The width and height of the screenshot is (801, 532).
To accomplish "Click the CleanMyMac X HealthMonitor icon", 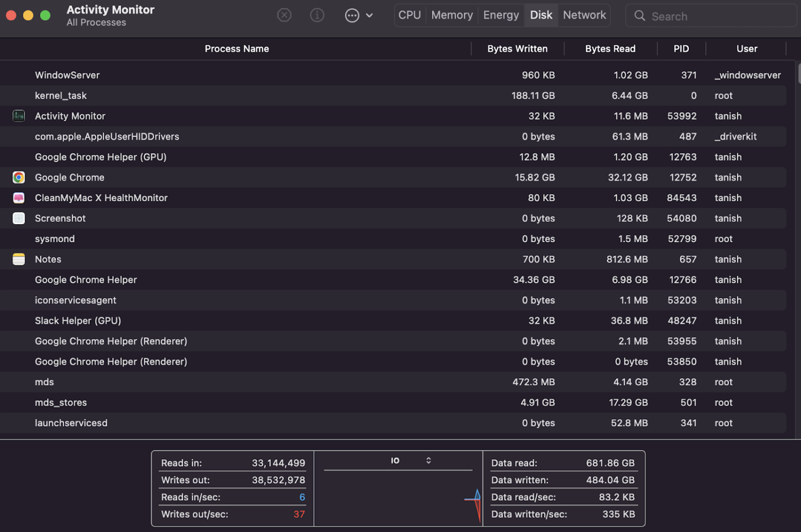I will (19, 198).
